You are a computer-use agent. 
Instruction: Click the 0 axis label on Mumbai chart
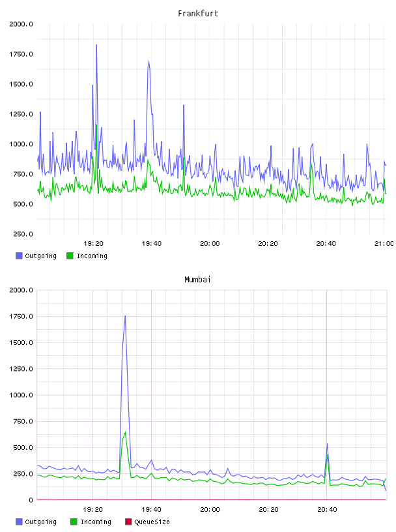(31, 500)
